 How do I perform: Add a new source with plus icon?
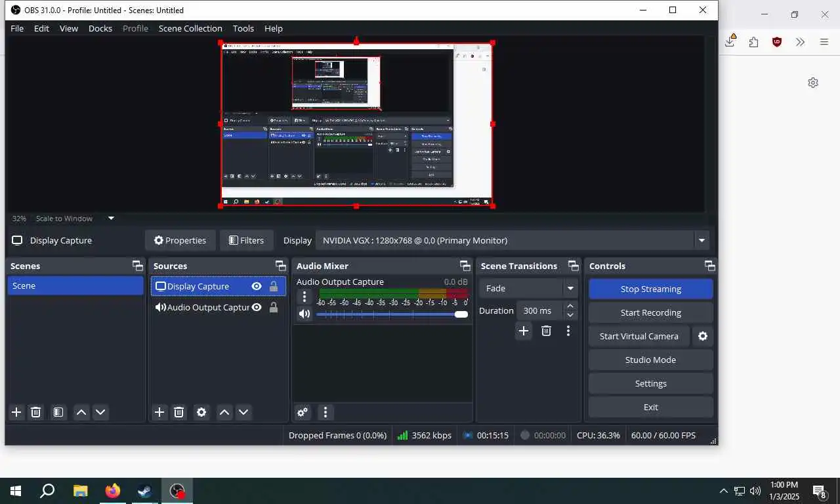click(159, 412)
